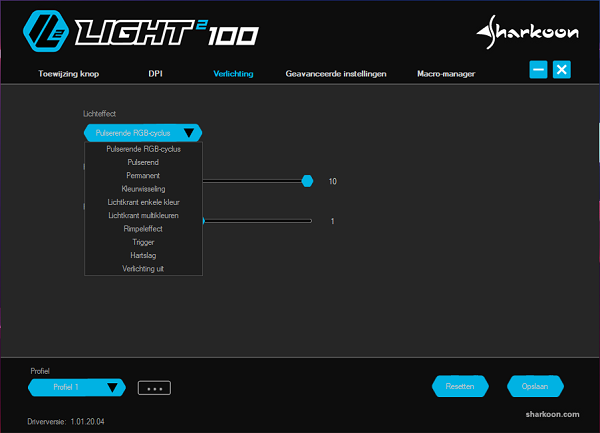Go to the Macro-manager tab
600x433 pixels.
[446, 73]
